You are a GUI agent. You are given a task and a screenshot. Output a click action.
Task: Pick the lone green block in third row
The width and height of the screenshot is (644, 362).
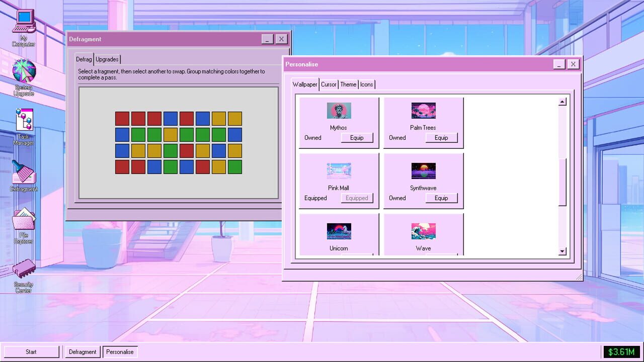click(171, 151)
